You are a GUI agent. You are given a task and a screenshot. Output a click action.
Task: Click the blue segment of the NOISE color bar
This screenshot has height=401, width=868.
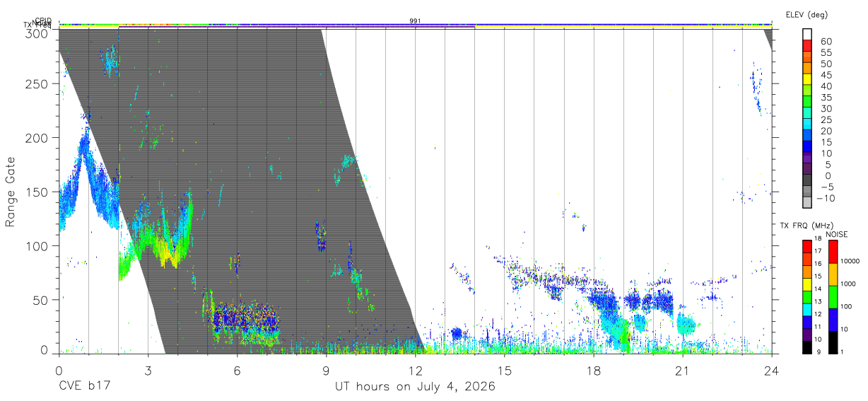(832, 320)
